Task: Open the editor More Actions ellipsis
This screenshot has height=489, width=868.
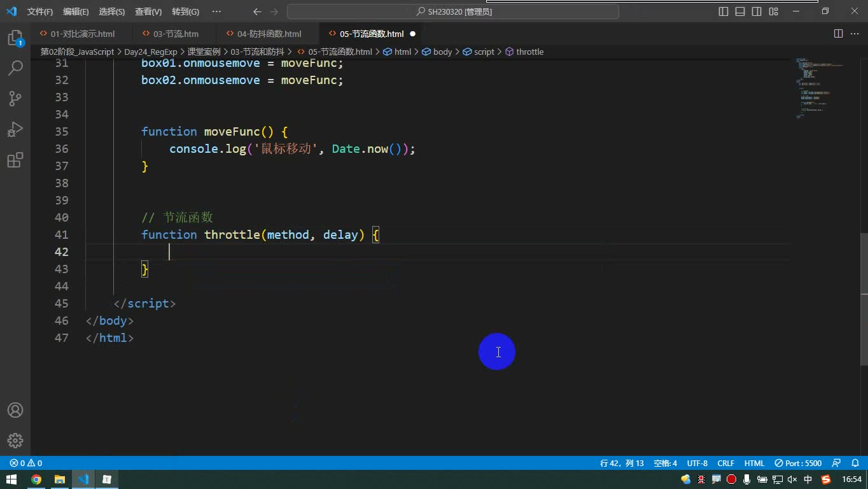Action: coord(855,34)
